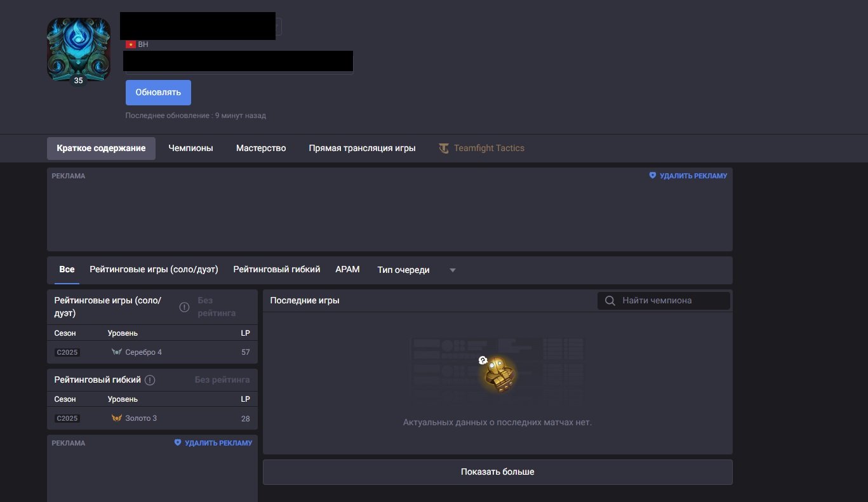Select the ARAM filter tab
This screenshot has width=868, height=502.
click(x=347, y=270)
